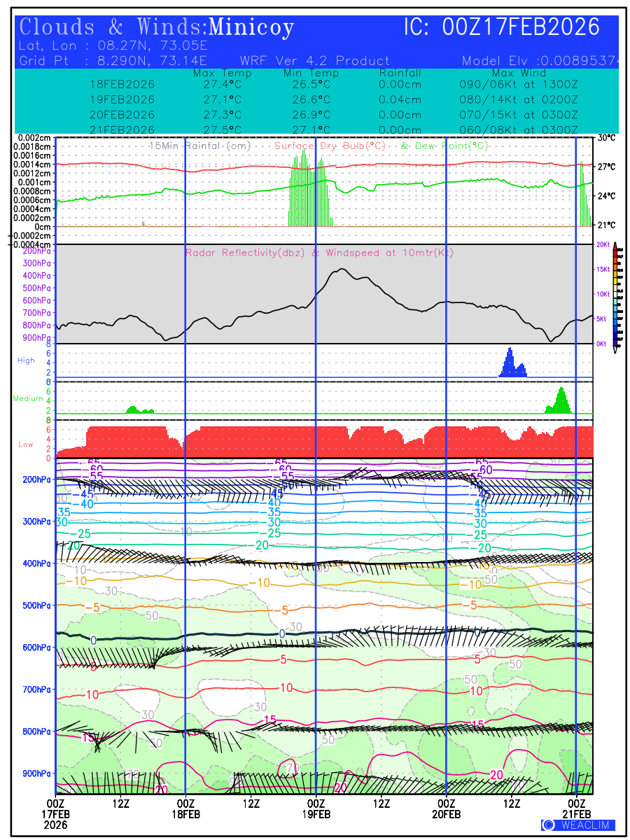Select the 18FEB2026 row in forecast table
The image size is (630, 840).
click(x=122, y=85)
